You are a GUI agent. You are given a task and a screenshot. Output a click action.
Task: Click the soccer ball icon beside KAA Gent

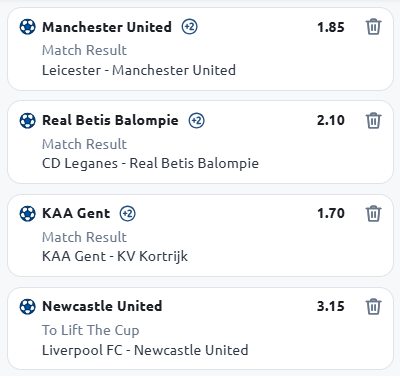click(x=27, y=213)
